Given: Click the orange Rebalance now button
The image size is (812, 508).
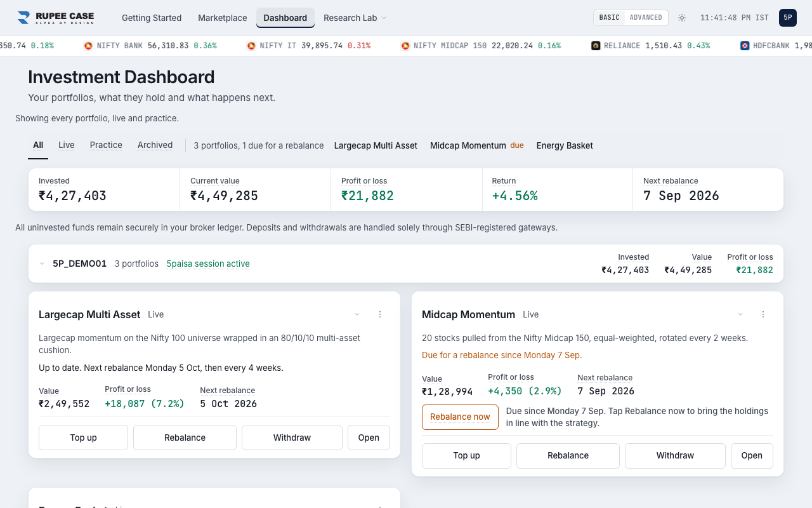Looking at the screenshot, I should point(460,417).
